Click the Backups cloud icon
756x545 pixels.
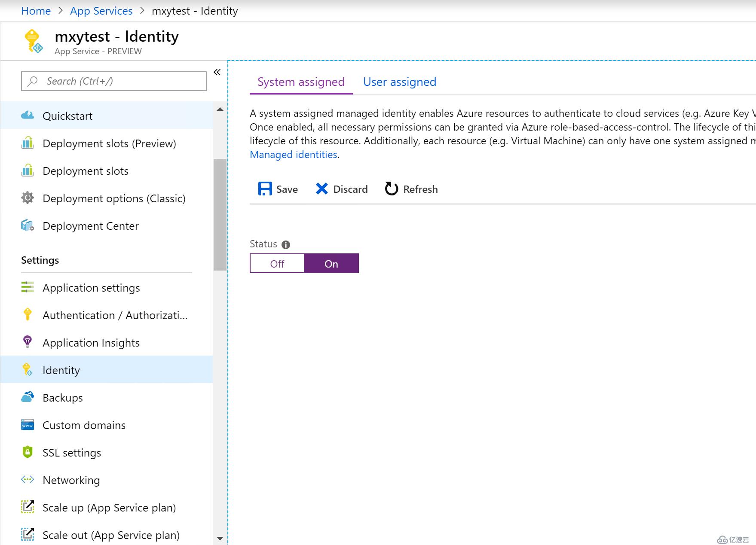point(28,397)
